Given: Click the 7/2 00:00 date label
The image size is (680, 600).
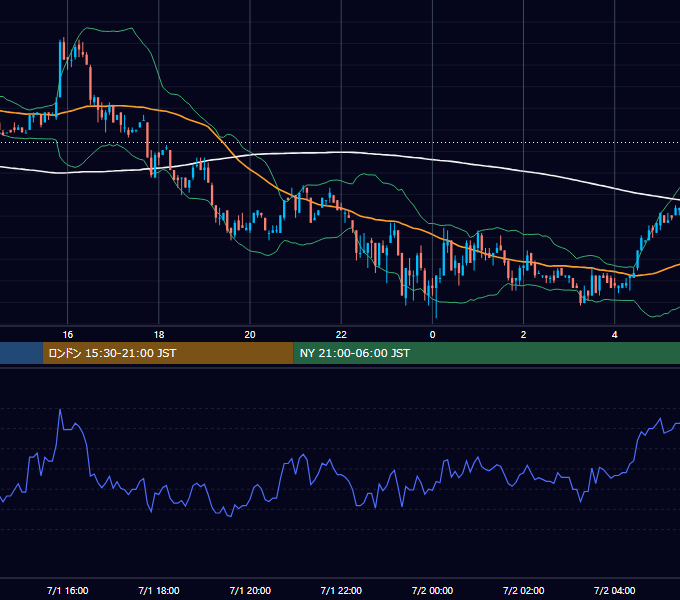Looking at the screenshot, I should [x=432, y=590].
